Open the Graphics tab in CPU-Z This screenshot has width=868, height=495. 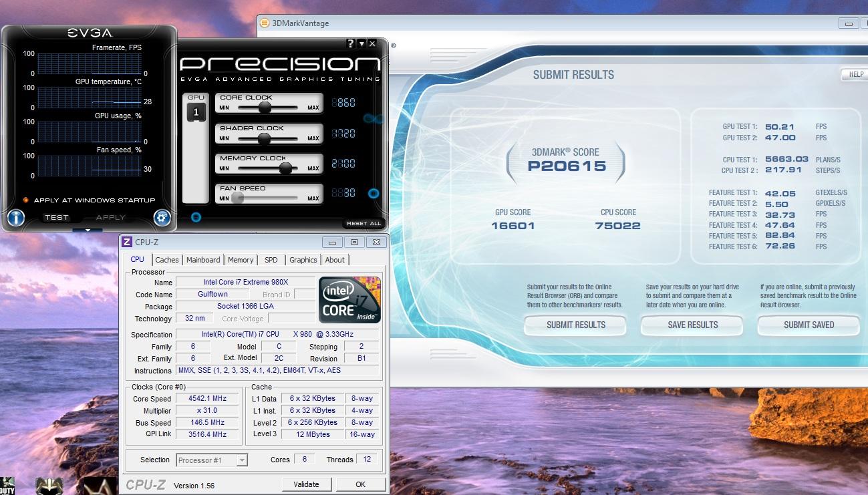pos(303,260)
